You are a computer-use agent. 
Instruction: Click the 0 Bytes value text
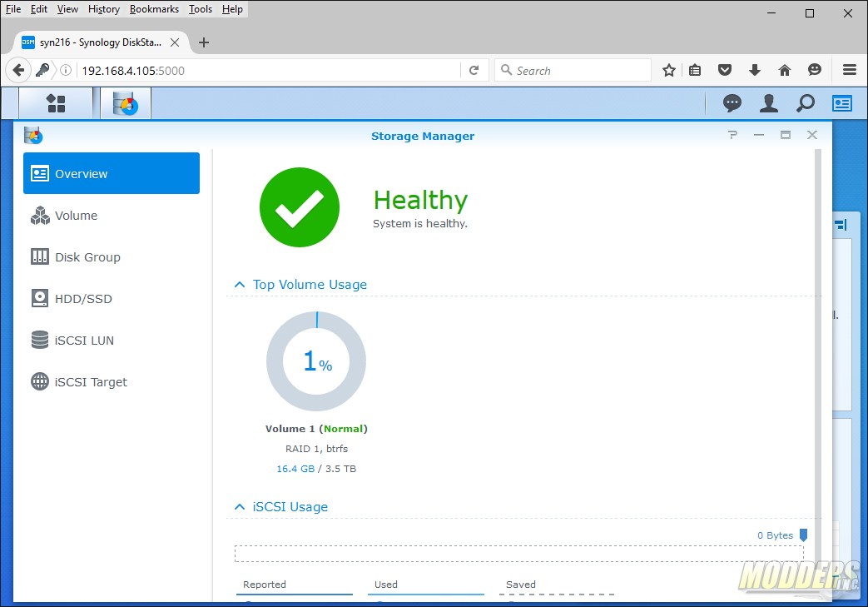775,535
